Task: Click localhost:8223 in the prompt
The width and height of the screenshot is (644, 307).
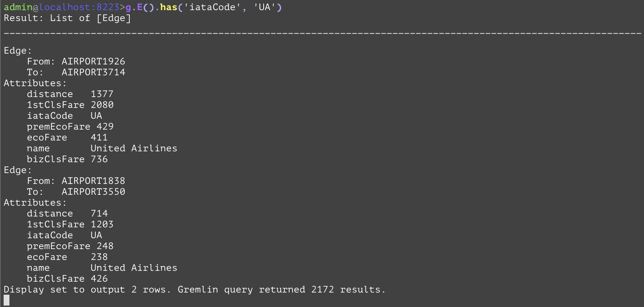Action: coord(79,7)
